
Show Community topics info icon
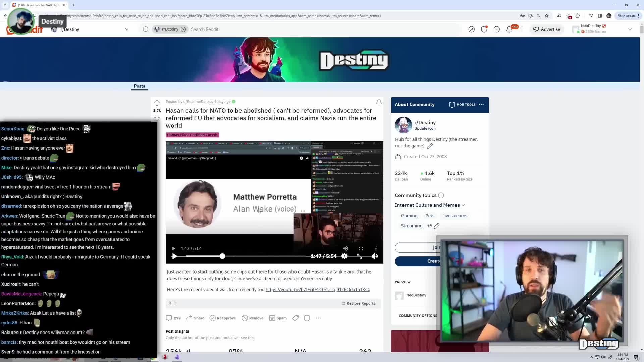(441, 195)
